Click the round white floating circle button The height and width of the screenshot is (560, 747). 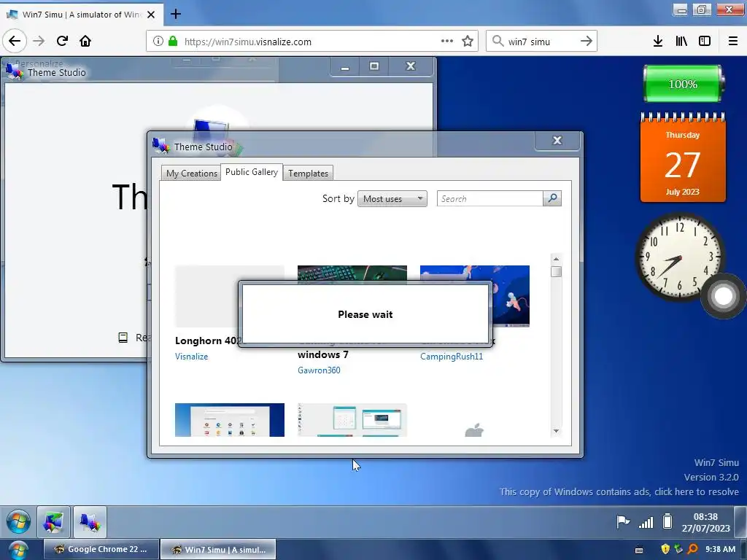[x=723, y=296]
